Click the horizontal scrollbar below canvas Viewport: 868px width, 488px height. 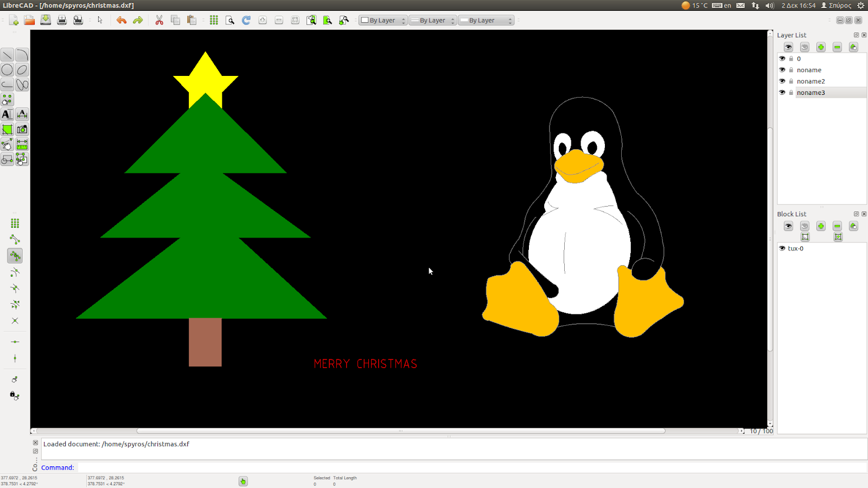[x=401, y=431]
